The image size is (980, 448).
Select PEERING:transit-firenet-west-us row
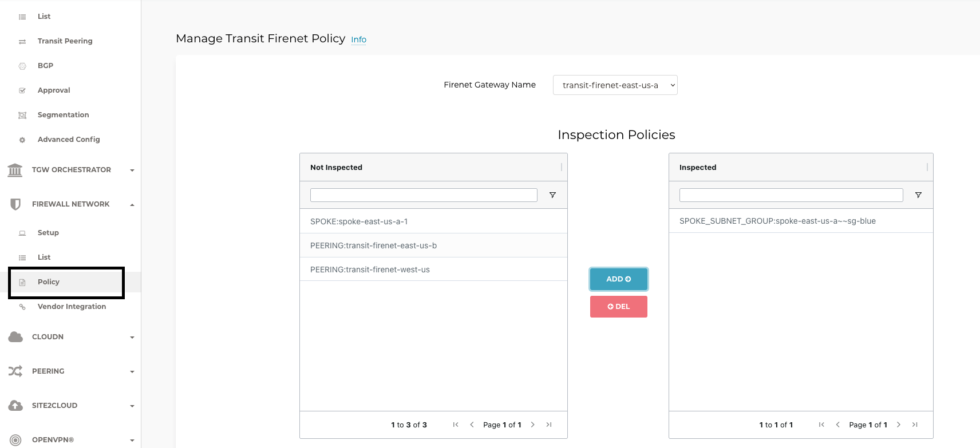click(433, 269)
